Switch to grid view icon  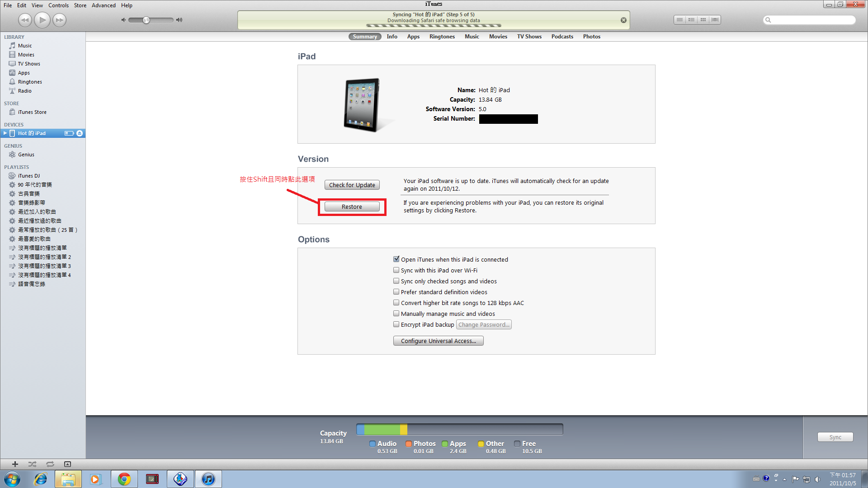pyautogui.click(x=703, y=20)
